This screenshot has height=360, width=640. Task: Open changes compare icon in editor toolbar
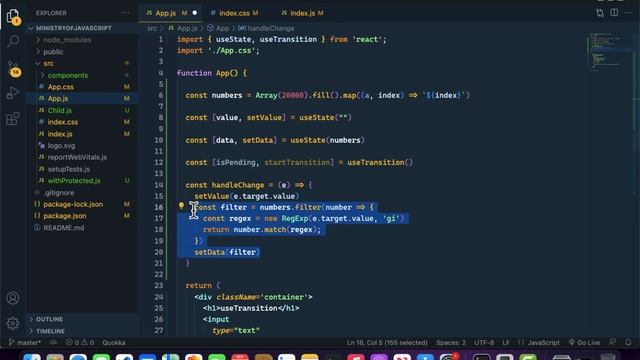pos(600,13)
